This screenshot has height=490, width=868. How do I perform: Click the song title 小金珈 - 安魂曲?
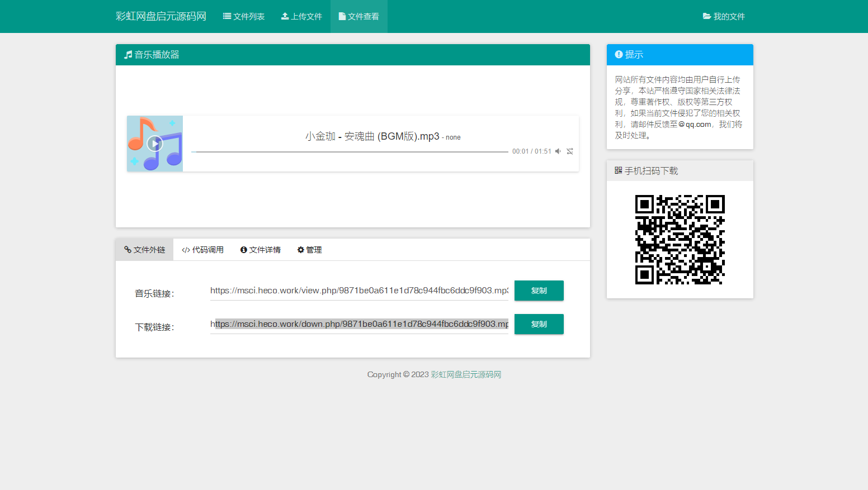click(372, 136)
